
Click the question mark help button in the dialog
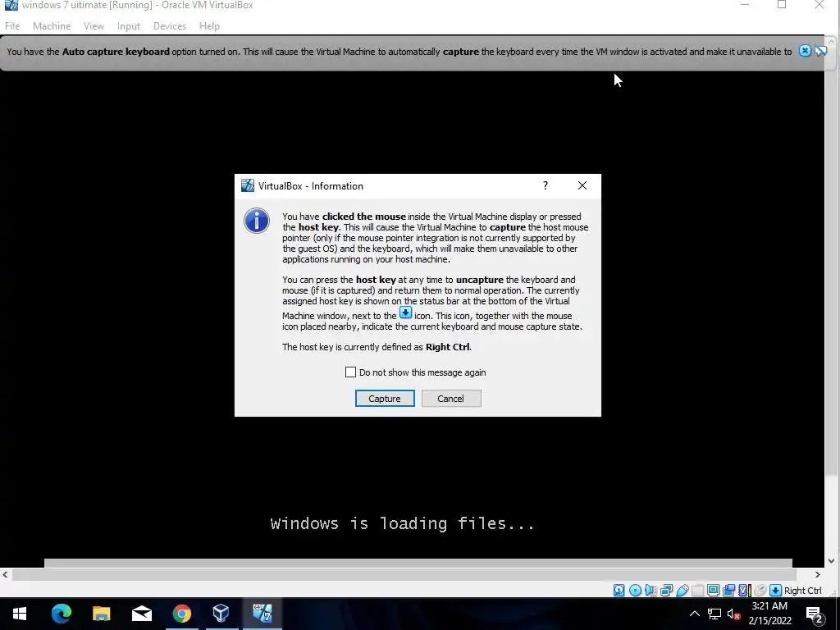[546, 185]
